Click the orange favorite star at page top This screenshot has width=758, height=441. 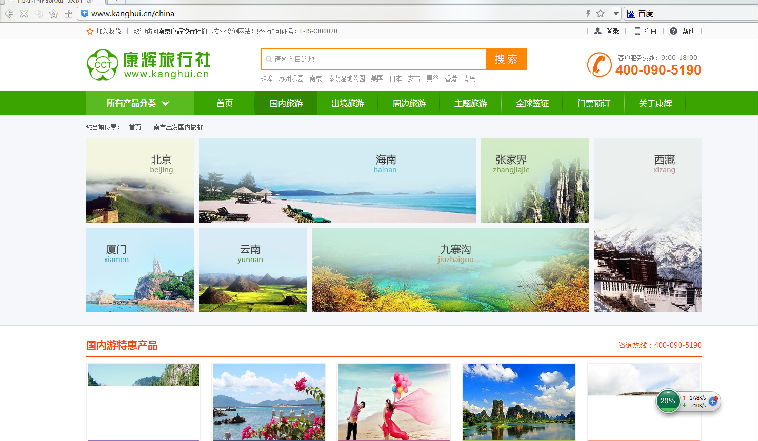tap(89, 31)
